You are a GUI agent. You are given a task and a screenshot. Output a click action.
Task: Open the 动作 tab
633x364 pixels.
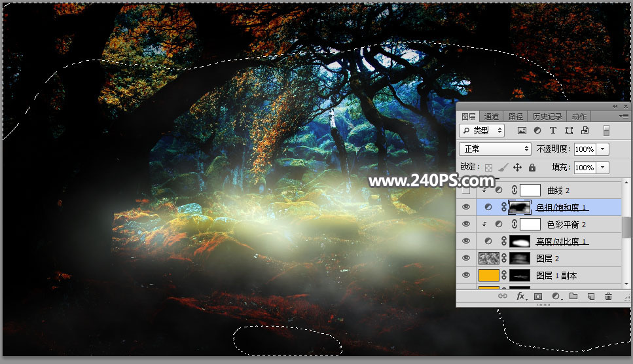coord(579,117)
